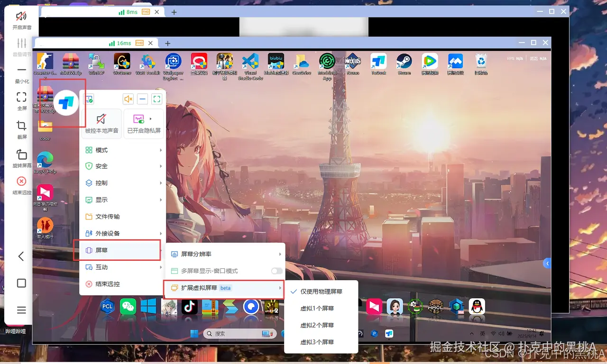Click the mute speaker icon in floating panel
Image resolution: width=607 pixels, height=364 pixels.
[128, 99]
